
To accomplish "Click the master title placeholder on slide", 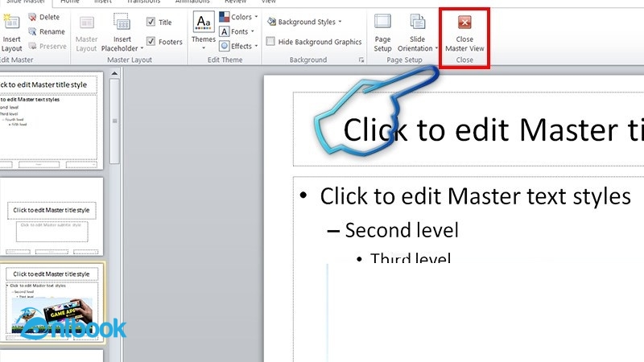I will (x=469, y=130).
